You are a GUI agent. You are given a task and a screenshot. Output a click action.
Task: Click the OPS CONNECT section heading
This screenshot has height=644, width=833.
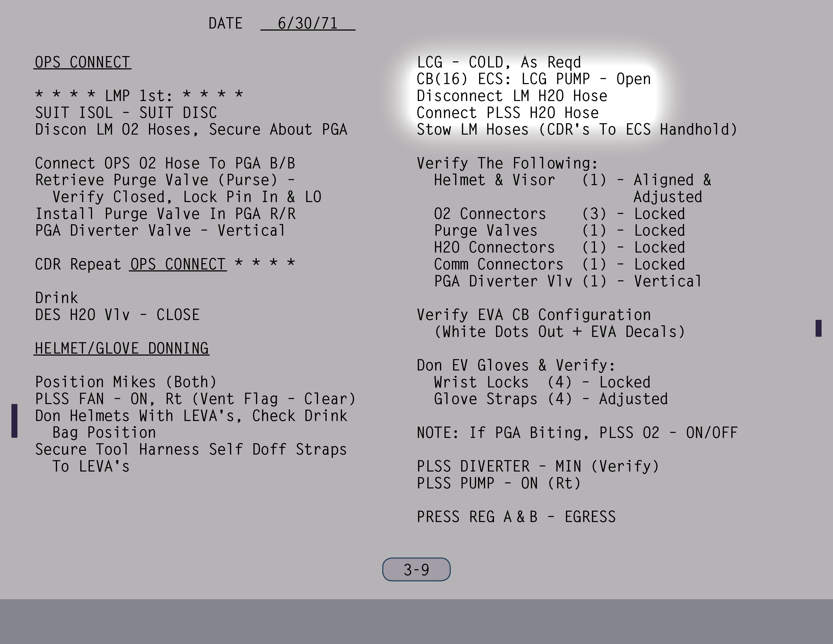click(82, 62)
